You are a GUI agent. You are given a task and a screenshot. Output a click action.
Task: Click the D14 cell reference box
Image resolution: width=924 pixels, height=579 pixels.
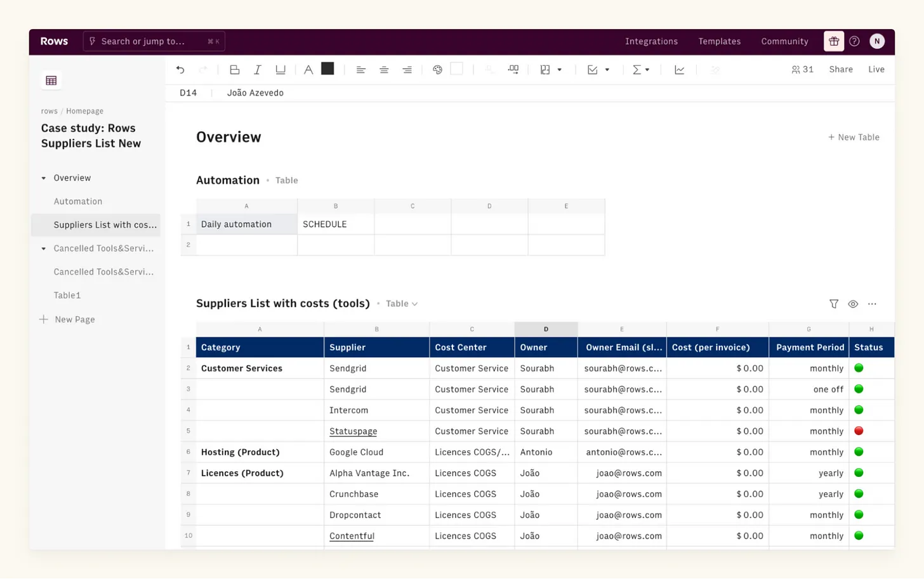click(x=188, y=93)
